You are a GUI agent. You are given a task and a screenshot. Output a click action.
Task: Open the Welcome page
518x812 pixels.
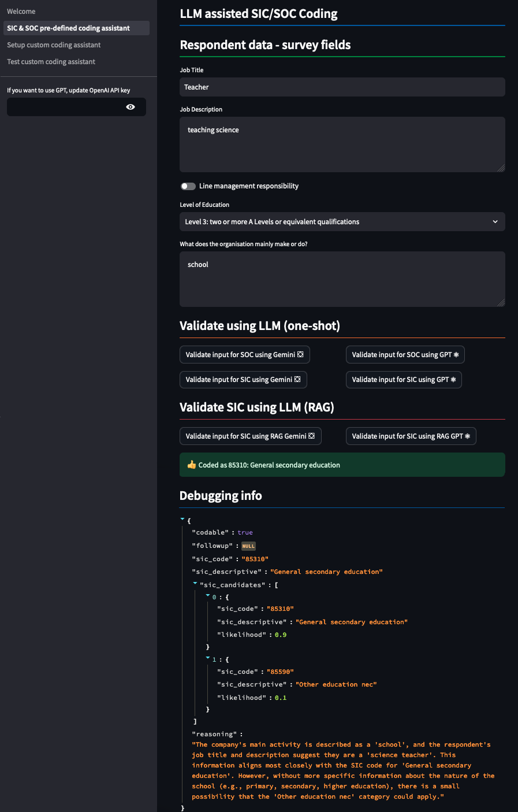pyautogui.click(x=21, y=12)
